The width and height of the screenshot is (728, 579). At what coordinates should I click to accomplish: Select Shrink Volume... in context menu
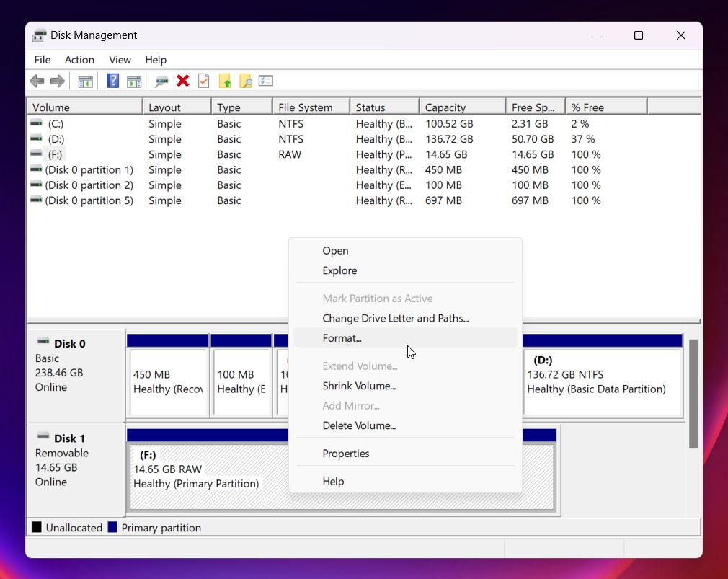[x=405, y=386]
